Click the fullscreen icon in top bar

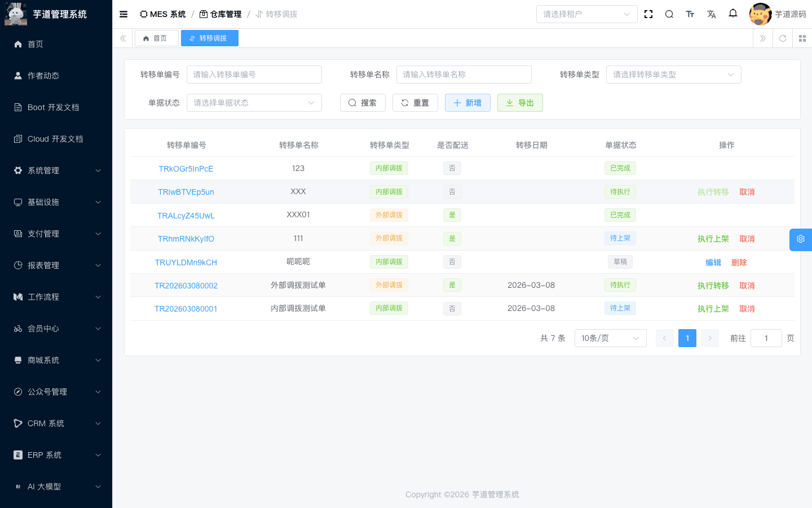coord(648,14)
